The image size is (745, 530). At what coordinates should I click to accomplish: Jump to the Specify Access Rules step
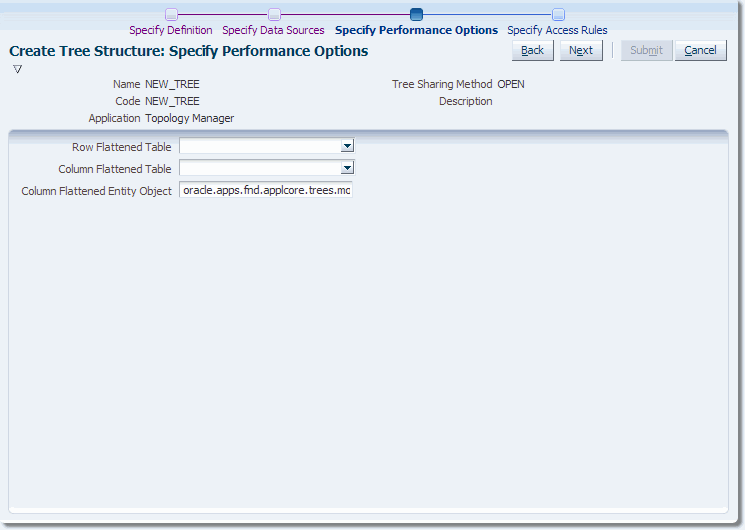(557, 30)
